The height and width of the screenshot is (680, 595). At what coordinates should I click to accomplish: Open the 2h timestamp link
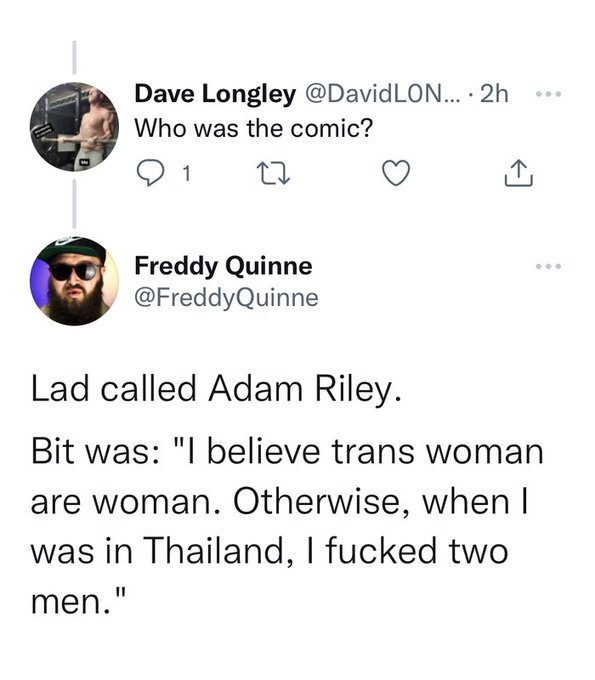494,94
